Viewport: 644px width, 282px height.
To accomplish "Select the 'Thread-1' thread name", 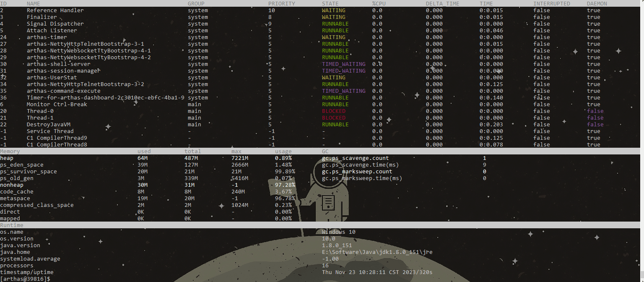I will tap(40, 118).
